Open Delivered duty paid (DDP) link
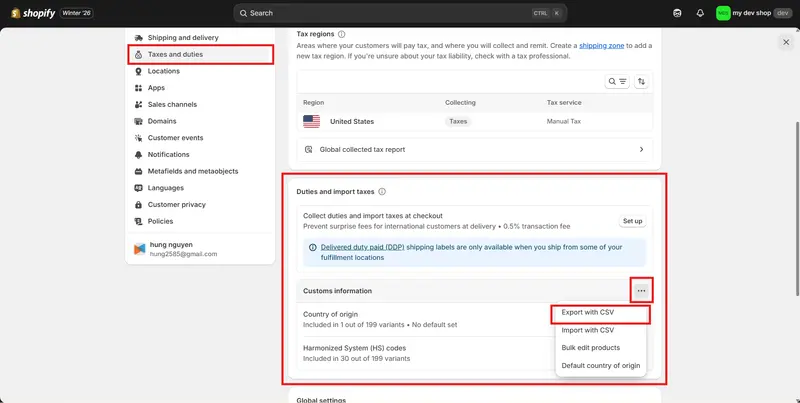Viewport: 800px width, 403px height. click(362, 247)
